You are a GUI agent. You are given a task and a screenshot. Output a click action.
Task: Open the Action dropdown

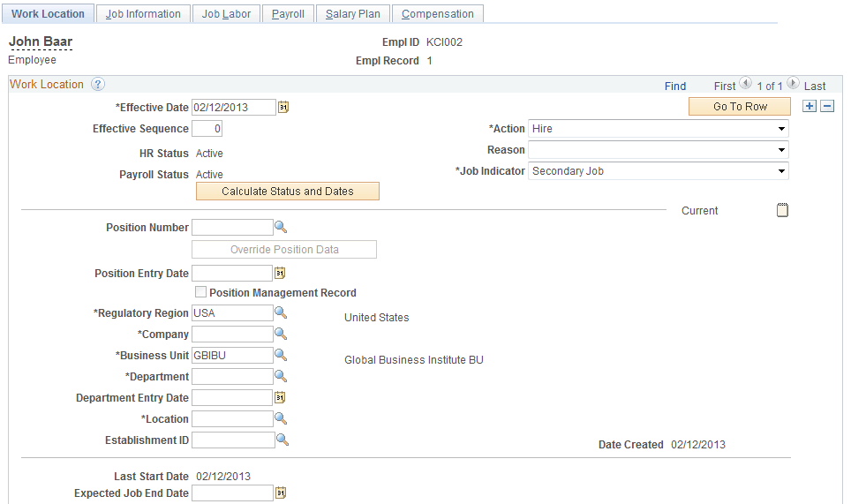658,129
